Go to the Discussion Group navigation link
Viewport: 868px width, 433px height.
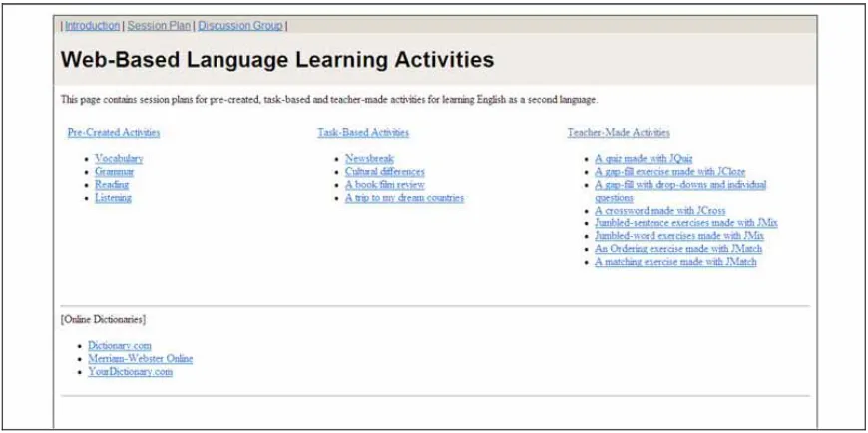240,26
